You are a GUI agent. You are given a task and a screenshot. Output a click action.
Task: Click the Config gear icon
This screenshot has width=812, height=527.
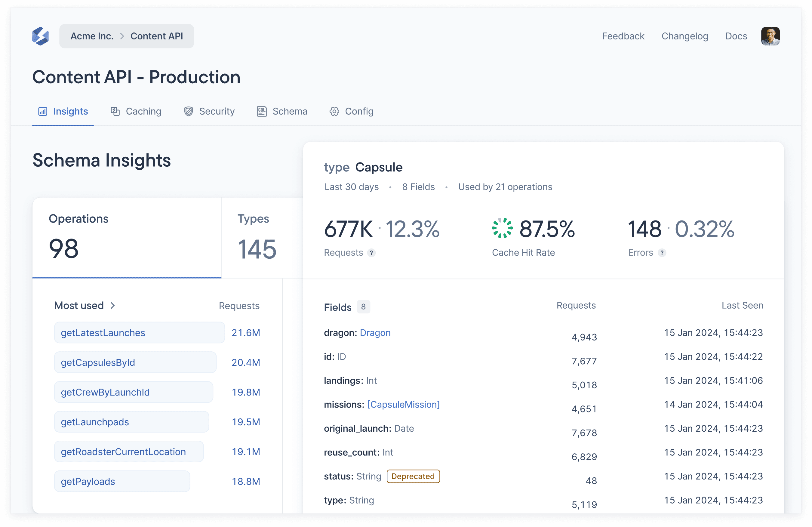pos(334,111)
